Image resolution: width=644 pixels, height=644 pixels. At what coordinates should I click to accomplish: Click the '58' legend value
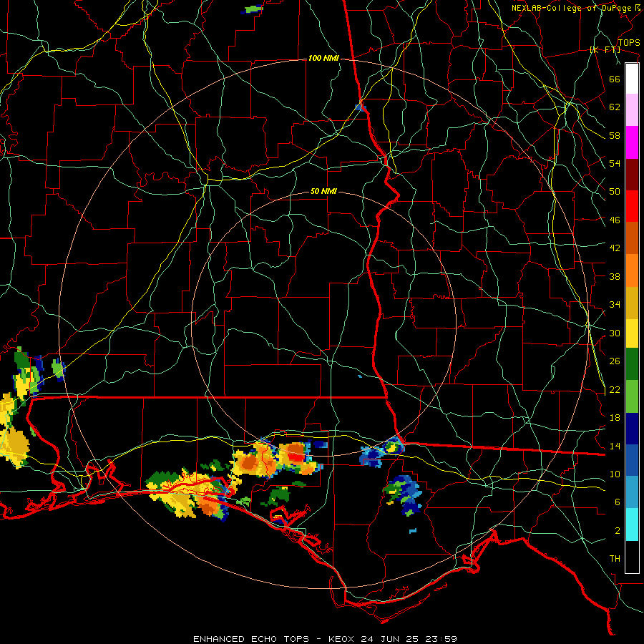pyautogui.click(x=615, y=135)
